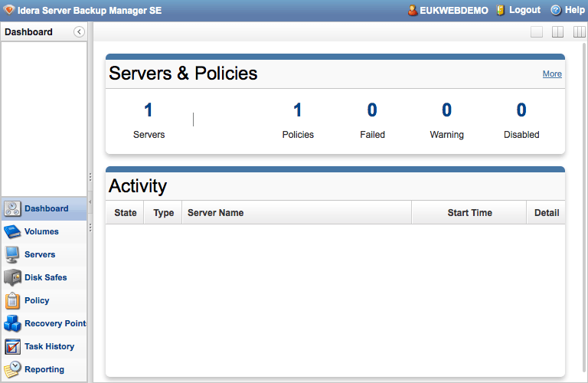
Task: Click the Start Time column header
Action: 469,213
